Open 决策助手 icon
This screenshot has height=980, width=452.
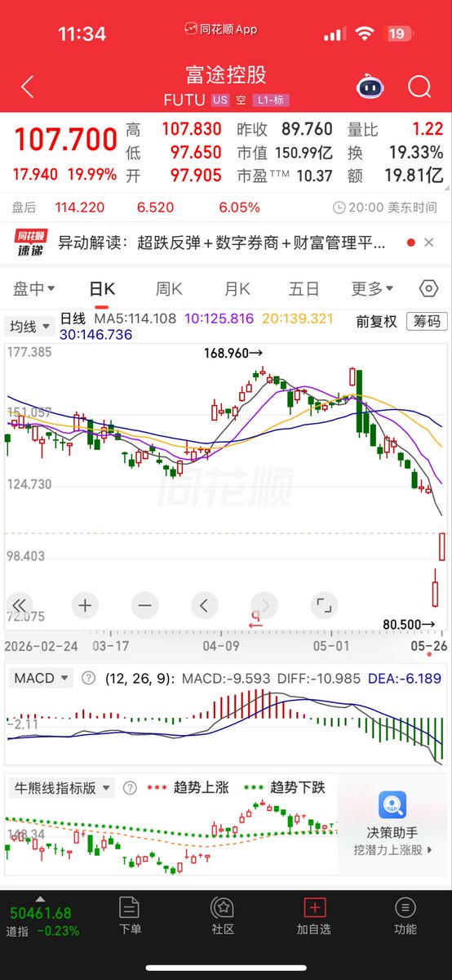(392, 806)
